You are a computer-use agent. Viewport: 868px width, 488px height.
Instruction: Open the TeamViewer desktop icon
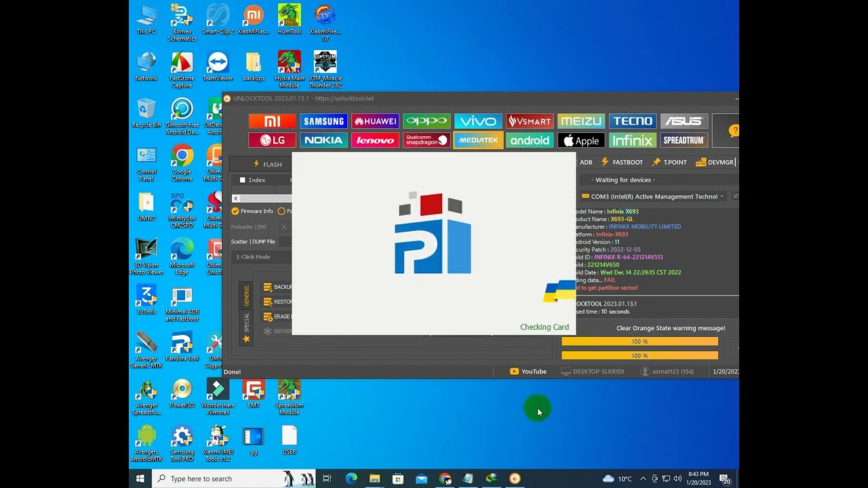(218, 66)
